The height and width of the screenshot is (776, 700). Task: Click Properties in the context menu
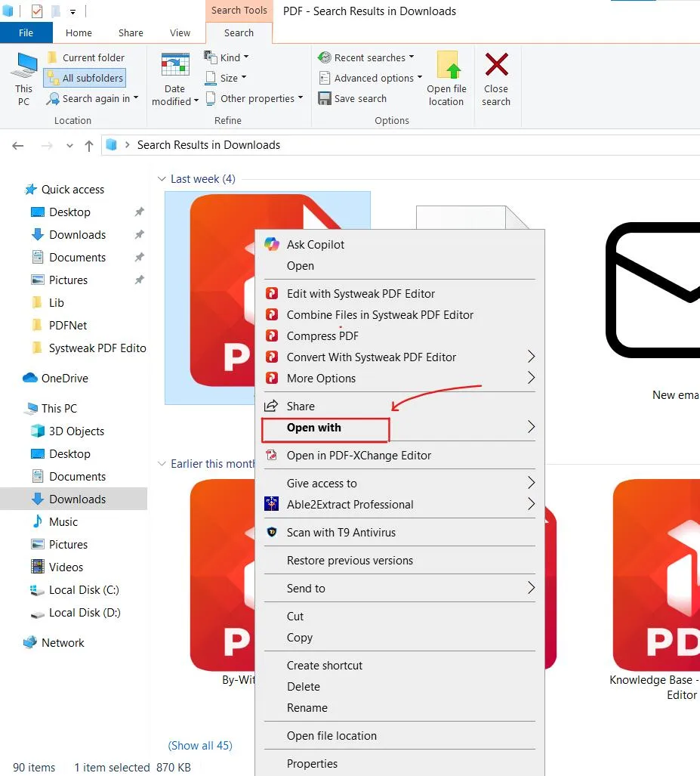312,764
